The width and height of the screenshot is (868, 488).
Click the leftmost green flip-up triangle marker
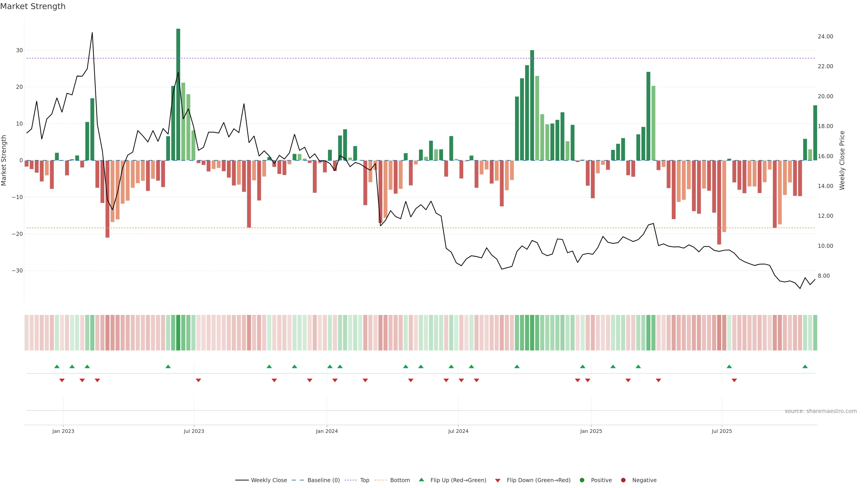click(57, 366)
